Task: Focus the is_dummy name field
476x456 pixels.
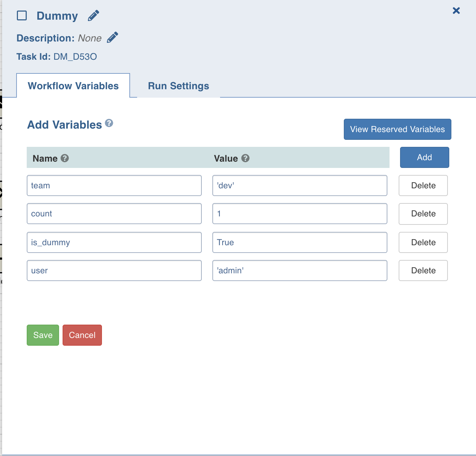Action: (114, 242)
